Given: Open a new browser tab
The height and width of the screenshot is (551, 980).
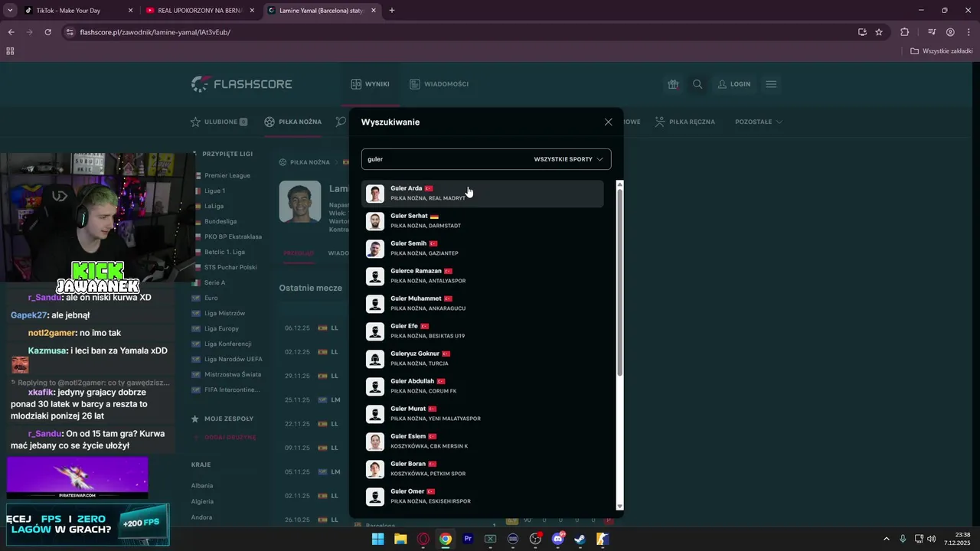Looking at the screenshot, I should (x=392, y=11).
